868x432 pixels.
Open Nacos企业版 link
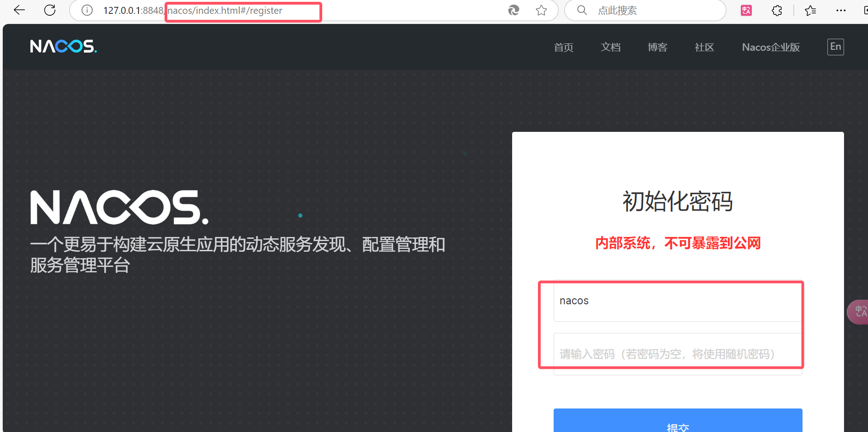[x=771, y=47]
